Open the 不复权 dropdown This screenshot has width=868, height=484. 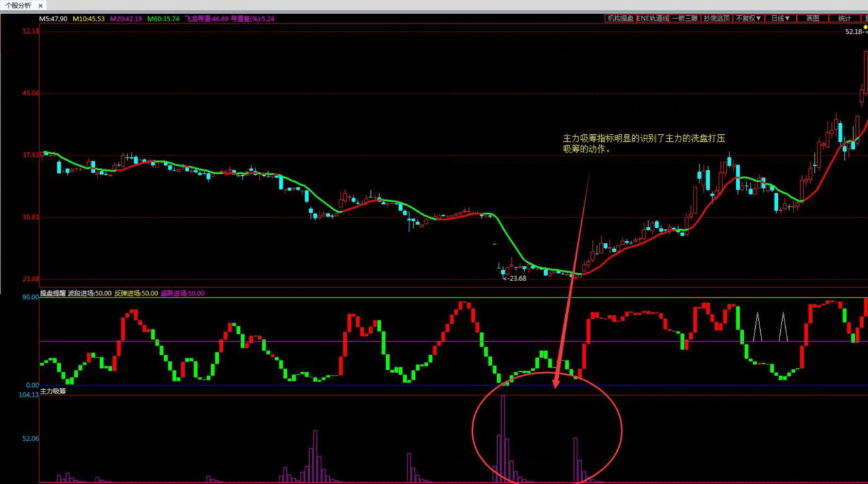749,19
